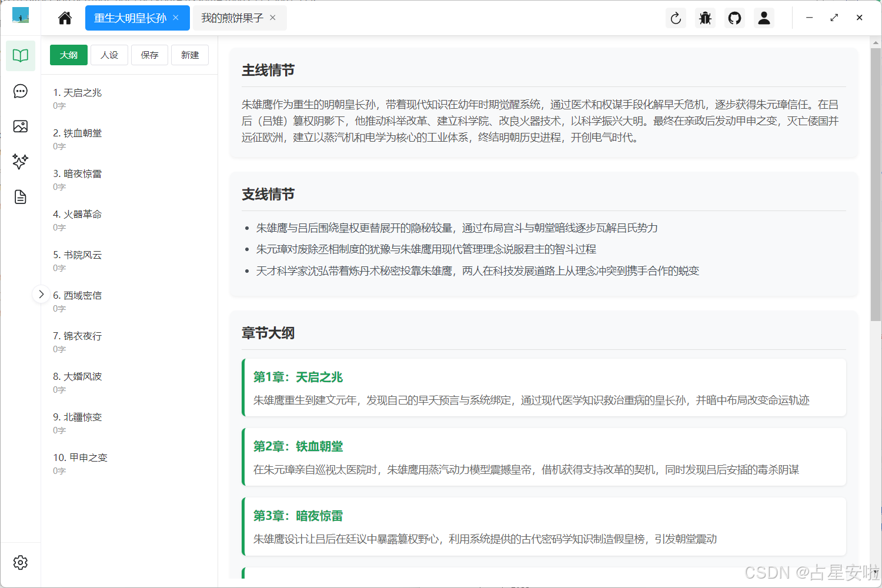The image size is (882, 588).
Task: Select chapter 5. 书院风云 in list
Action: [129, 261]
